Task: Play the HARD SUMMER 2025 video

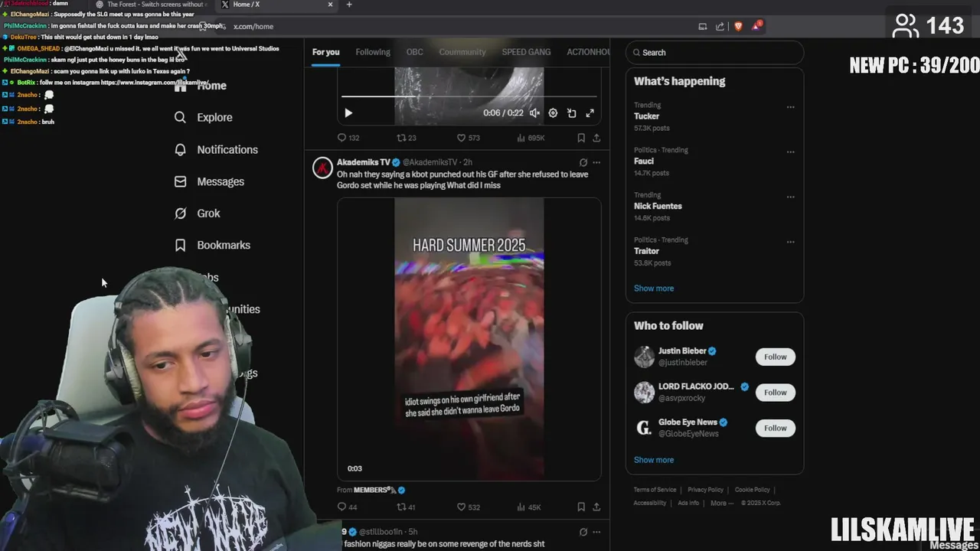Action: point(469,339)
